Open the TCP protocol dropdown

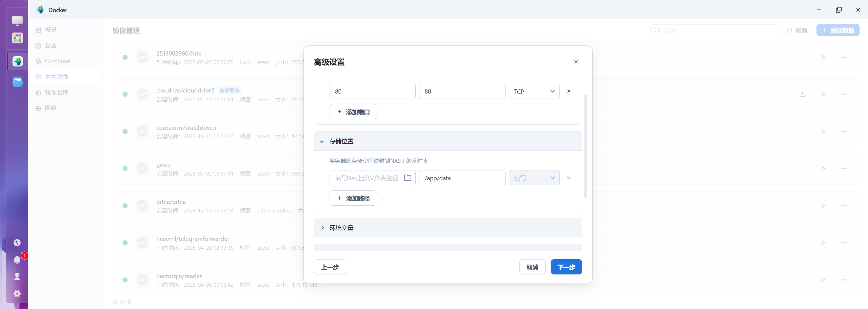coord(534,91)
